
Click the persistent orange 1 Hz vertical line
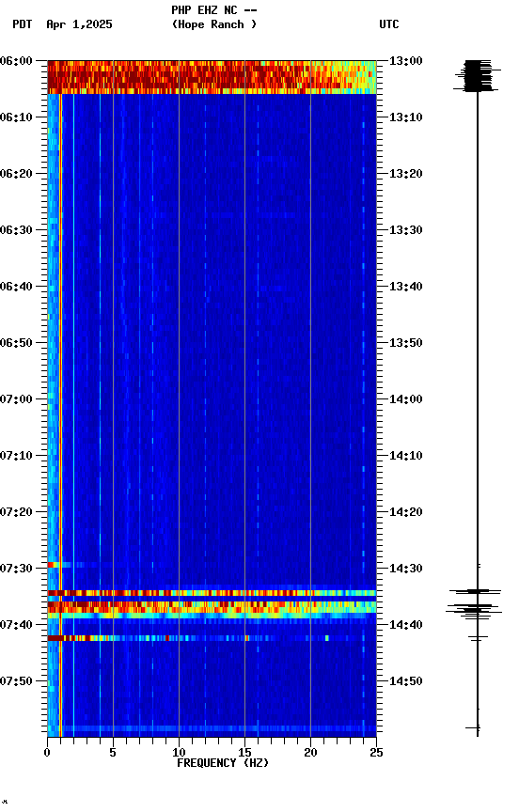tap(60, 414)
